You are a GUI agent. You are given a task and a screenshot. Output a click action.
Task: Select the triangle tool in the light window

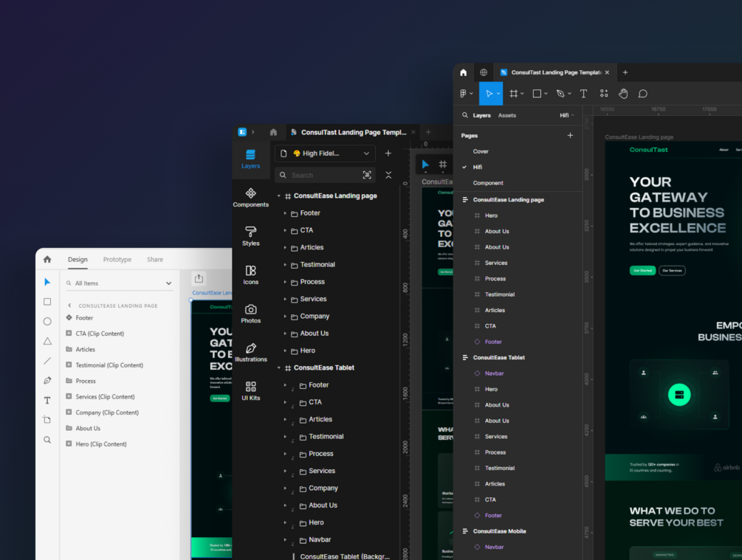click(x=47, y=341)
